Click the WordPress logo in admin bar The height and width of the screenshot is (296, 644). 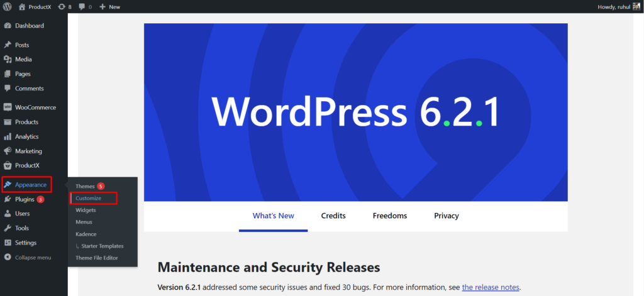click(7, 6)
